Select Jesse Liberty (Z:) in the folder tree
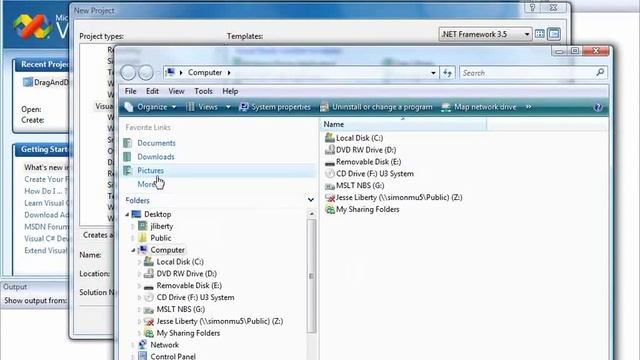Viewport: 640px width, 360px height. click(x=220, y=321)
